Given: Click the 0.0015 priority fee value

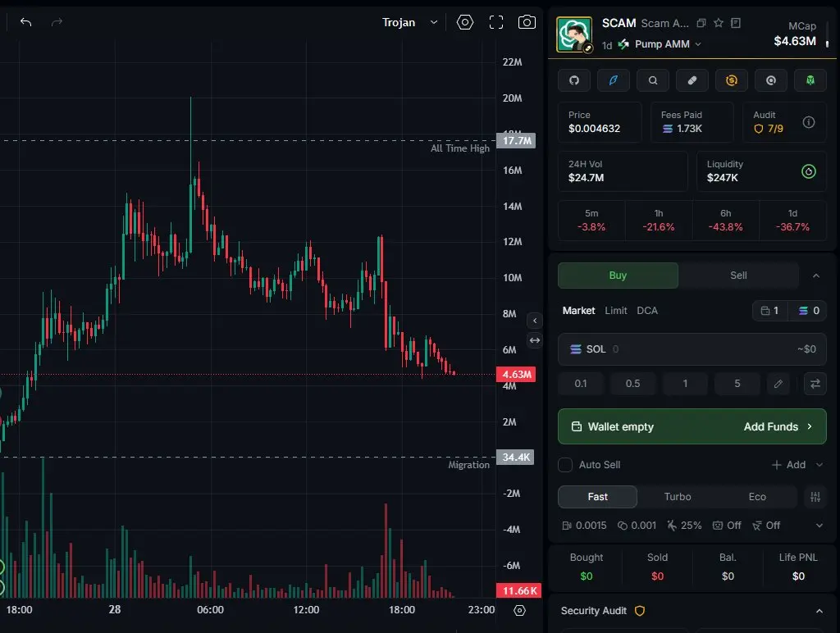Looking at the screenshot, I should (584, 526).
